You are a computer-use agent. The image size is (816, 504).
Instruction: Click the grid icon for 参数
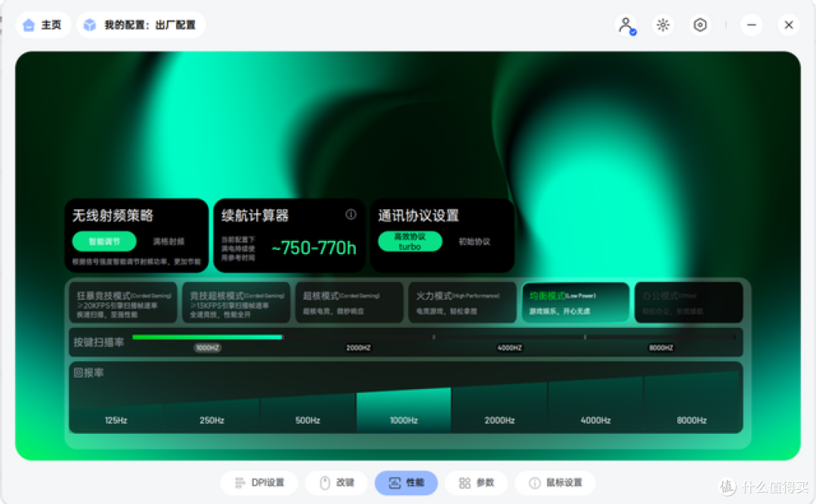coord(465,483)
